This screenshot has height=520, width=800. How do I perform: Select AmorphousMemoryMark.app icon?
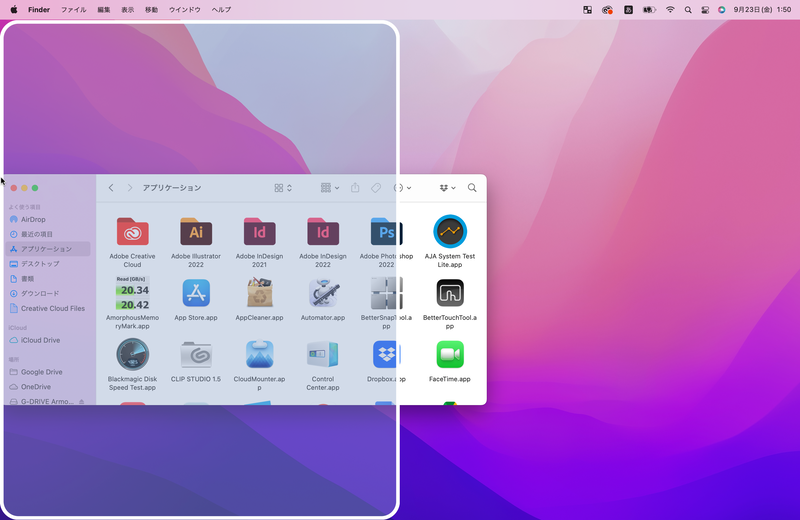tap(133, 293)
